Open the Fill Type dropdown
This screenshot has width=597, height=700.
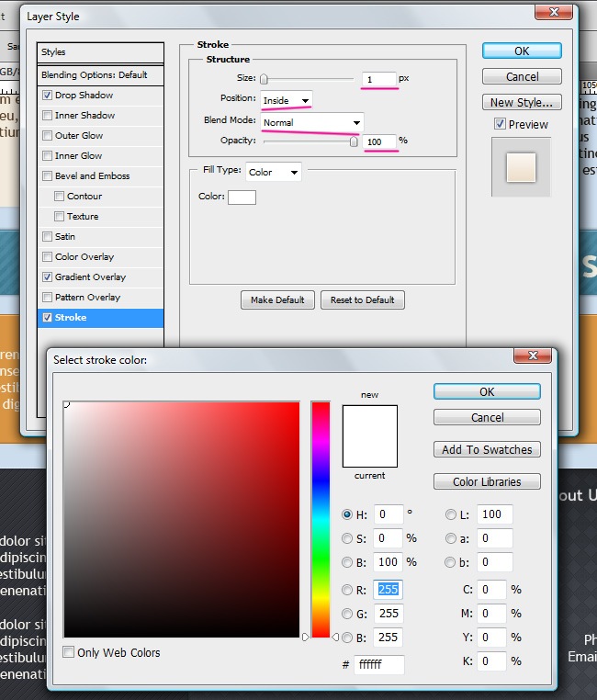pyautogui.click(x=273, y=172)
